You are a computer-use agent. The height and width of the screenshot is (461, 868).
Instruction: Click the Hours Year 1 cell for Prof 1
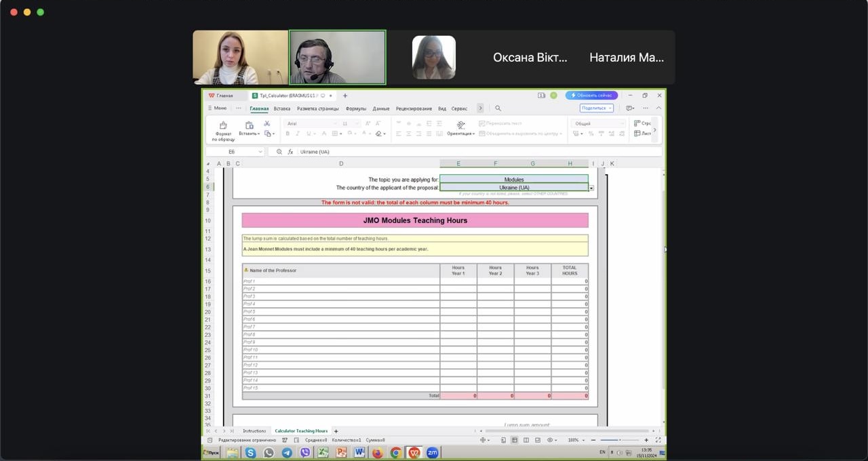click(x=458, y=281)
